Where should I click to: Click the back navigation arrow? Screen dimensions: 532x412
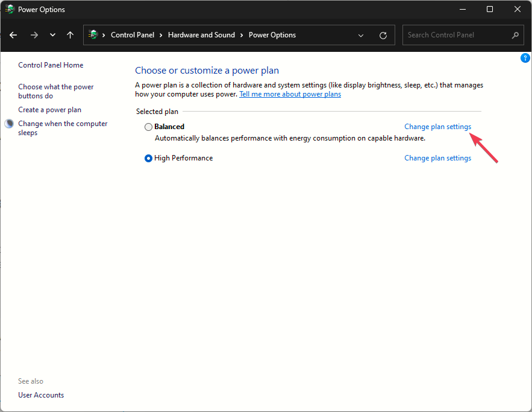coord(14,35)
